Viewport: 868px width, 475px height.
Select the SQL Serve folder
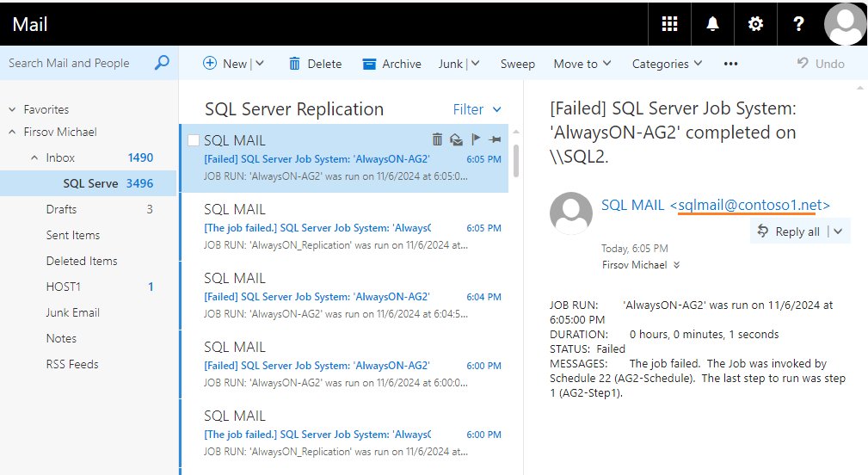click(89, 183)
